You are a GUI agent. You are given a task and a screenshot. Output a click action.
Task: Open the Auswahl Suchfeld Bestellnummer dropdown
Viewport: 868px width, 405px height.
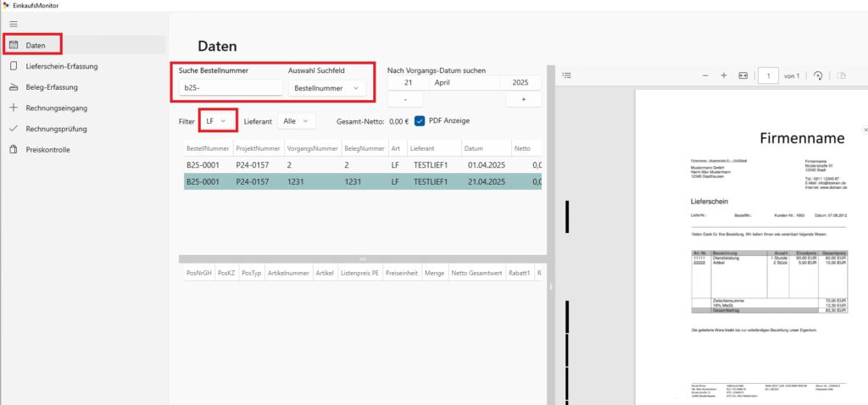(327, 87)
